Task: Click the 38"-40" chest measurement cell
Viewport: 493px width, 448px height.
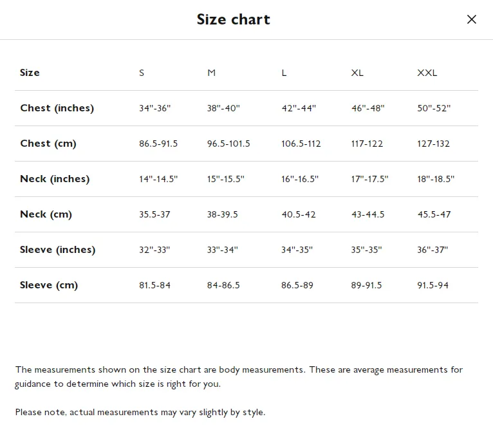Action: click(x=223, y=108)
